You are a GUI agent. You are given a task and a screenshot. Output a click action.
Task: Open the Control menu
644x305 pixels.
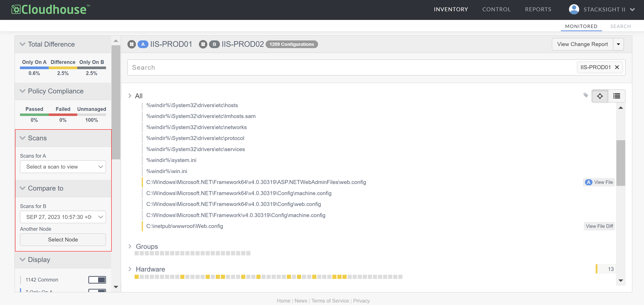[496, 10]
